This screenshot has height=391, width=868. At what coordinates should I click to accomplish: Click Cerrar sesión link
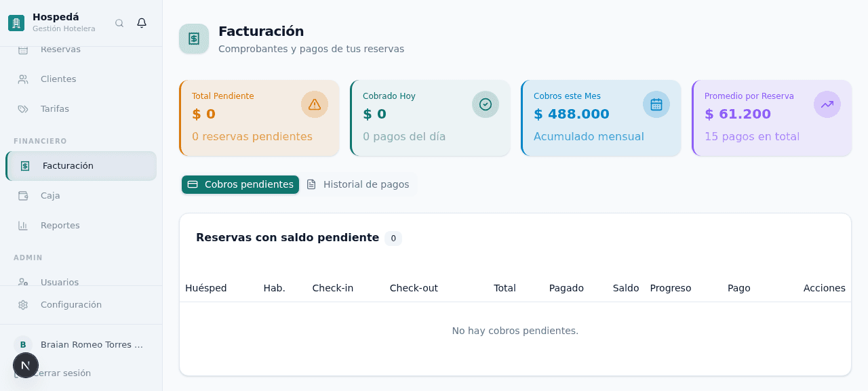tap(62, 373)
